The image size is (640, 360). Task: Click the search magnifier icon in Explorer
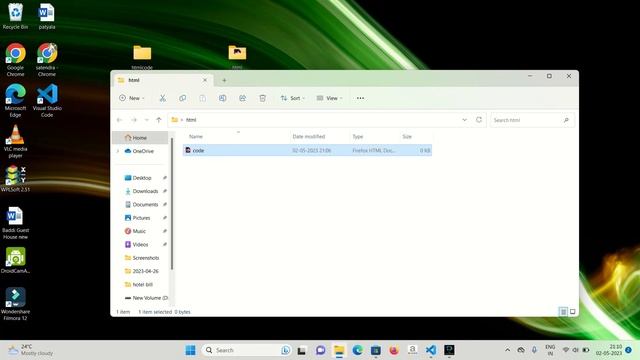pos(566,120)
